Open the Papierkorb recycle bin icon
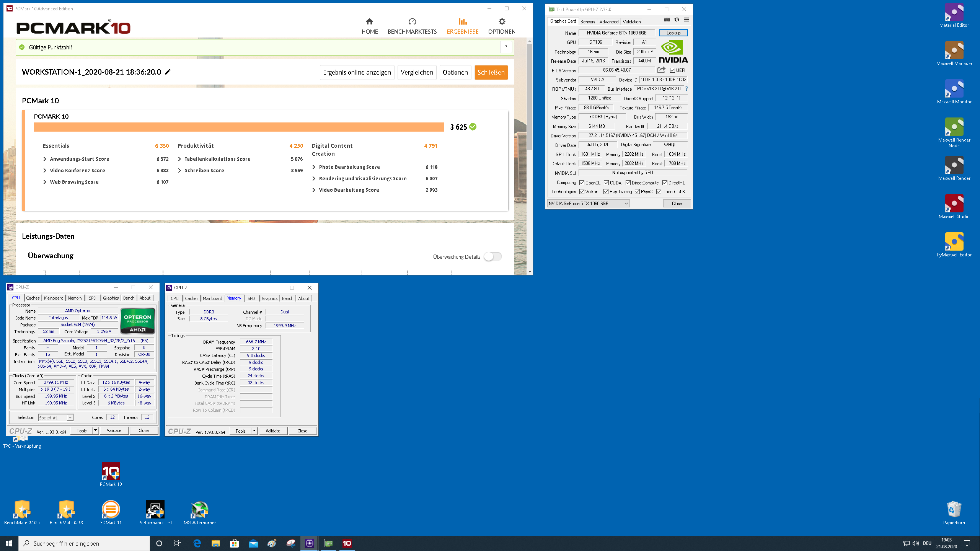The image size is (980, 551). (x=954, y=513)
